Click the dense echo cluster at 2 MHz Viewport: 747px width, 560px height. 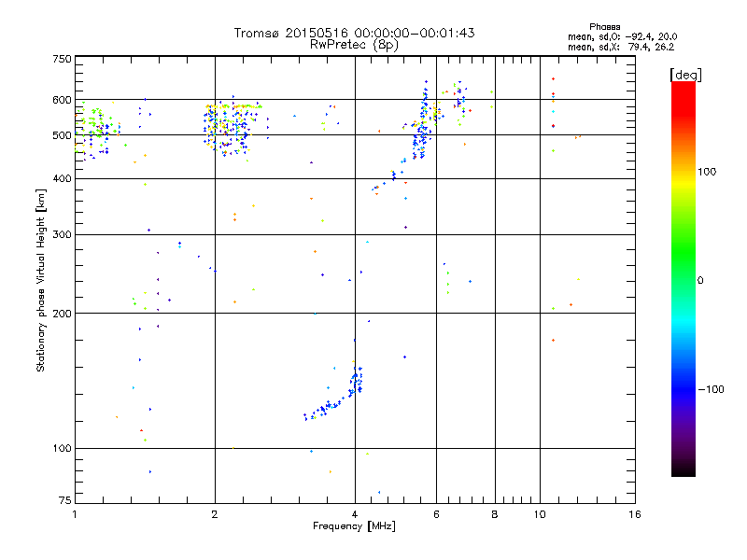[233, 128]
